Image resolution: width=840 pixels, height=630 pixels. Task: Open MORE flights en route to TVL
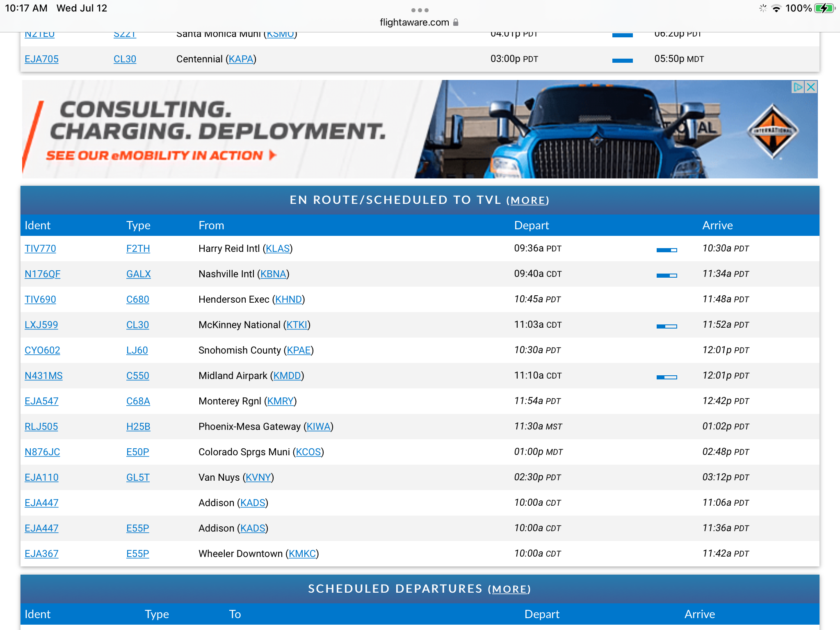click(527, 201)
